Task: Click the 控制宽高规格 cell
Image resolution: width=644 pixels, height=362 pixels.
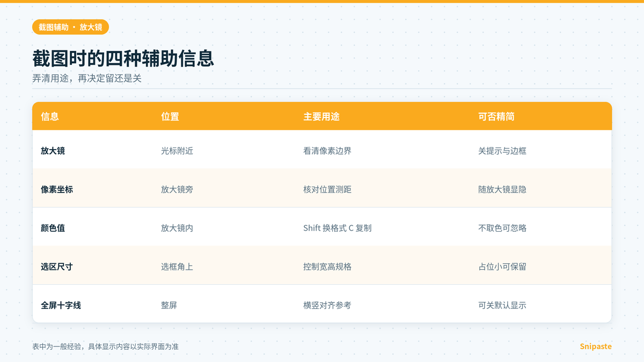Action: (327, 267)
